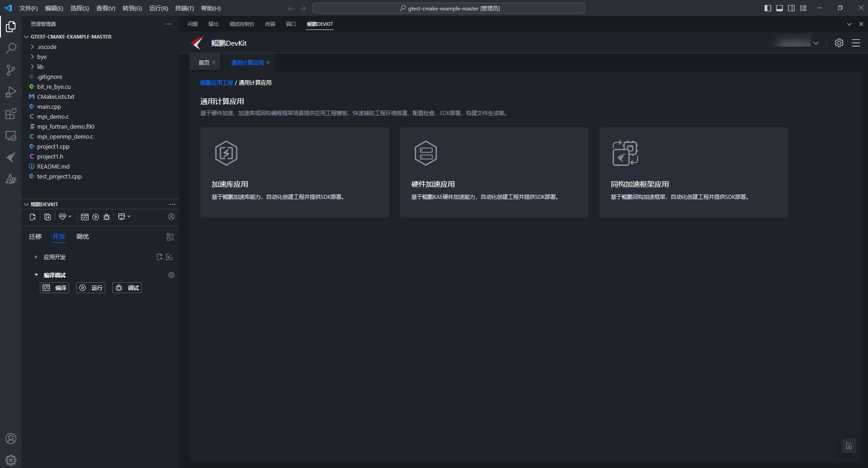Click the monitor icon in DevKit toolbar

coord(122,217)
